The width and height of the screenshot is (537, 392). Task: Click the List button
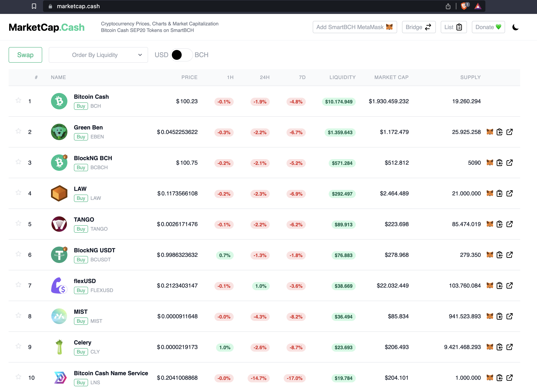click(453, 27)
